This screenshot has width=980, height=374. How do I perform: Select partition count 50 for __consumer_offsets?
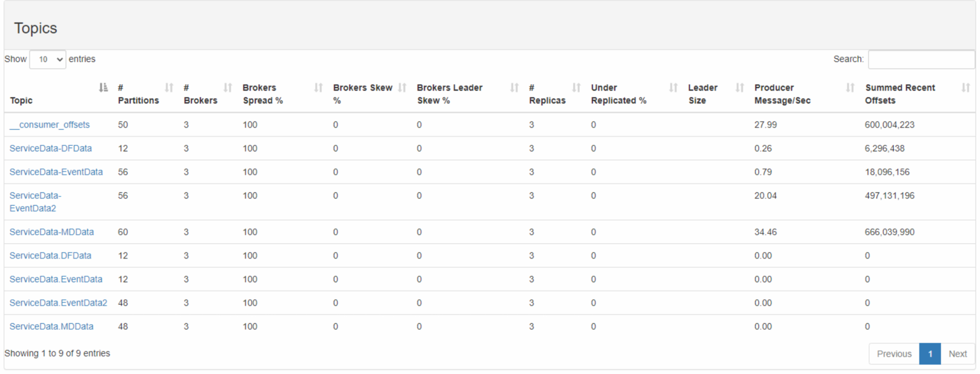[123, 125]
